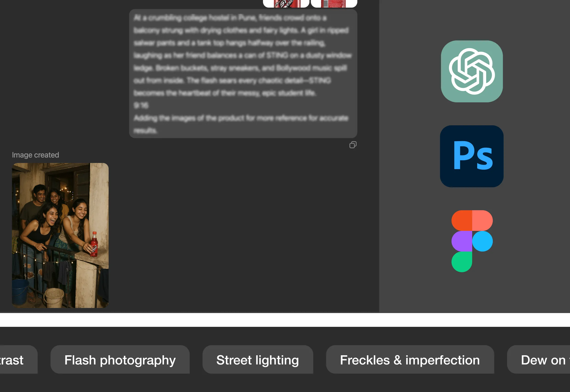This screenshot has width=570, height=392.
Task: Pick the Freckles & imperfection chip
Action: 409,360
